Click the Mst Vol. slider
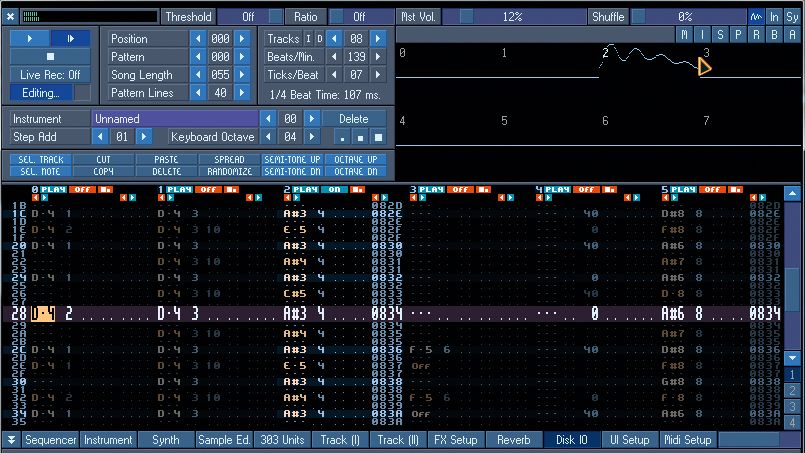 pyautogui.click(x=512, y=17)
